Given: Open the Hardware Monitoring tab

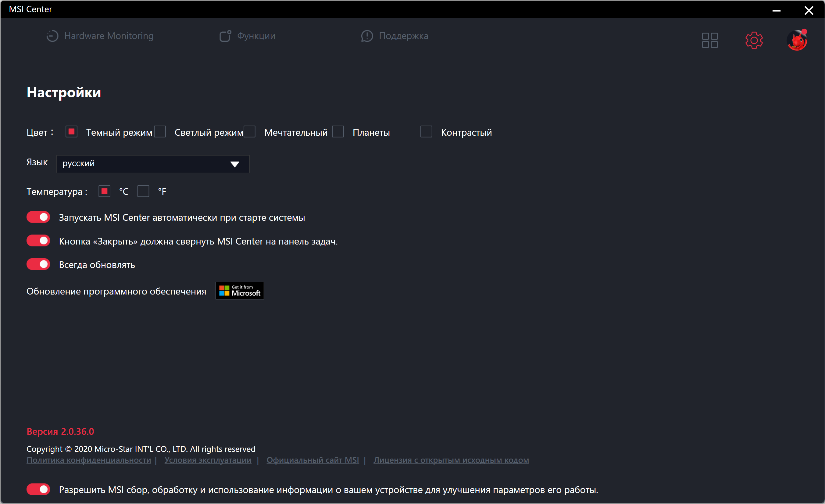Looking at the screenshot, I should coord(100,36).
